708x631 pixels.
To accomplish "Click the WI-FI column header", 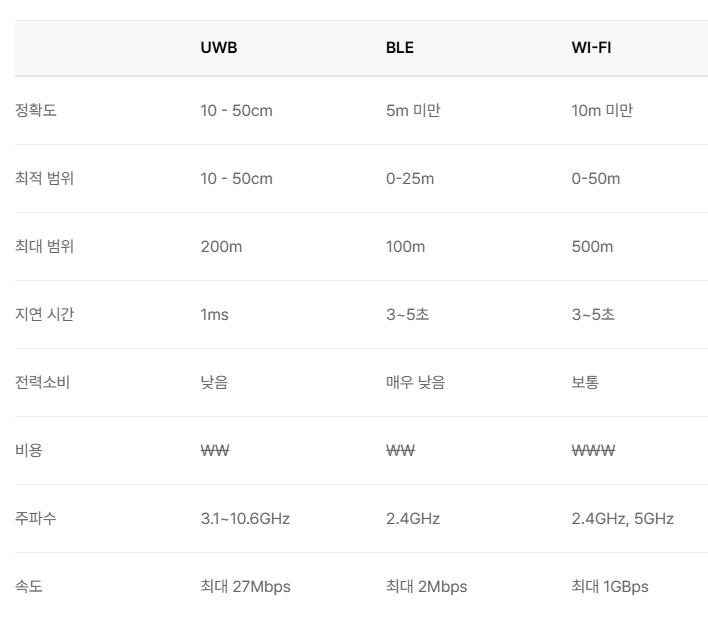I will [591, 48].
